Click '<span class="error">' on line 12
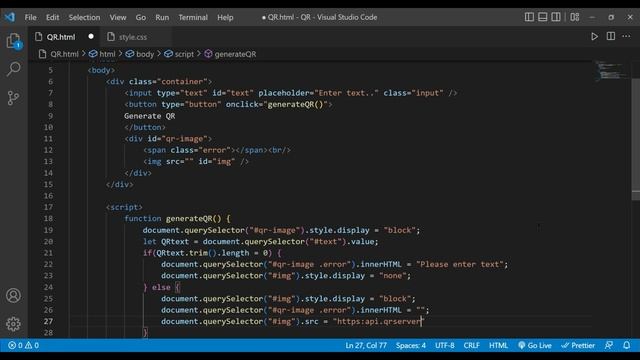The width and height of the screenshot is (640, 360). pos(189,150)
